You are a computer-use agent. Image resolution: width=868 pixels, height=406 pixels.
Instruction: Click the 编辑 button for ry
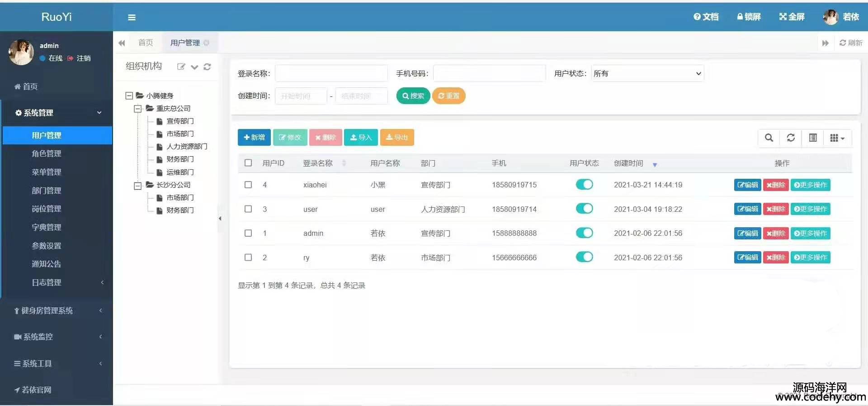[x=747, y=257]
